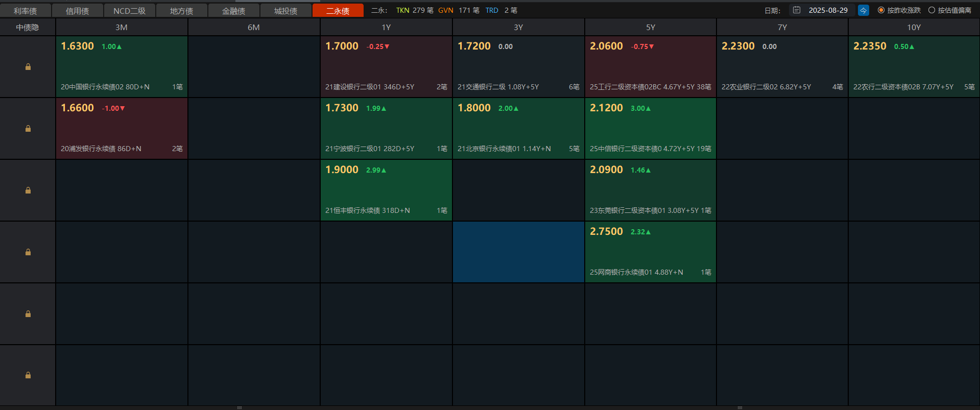Click the -1.00▼ change on 20浦发银行永续债

(113, 108)
